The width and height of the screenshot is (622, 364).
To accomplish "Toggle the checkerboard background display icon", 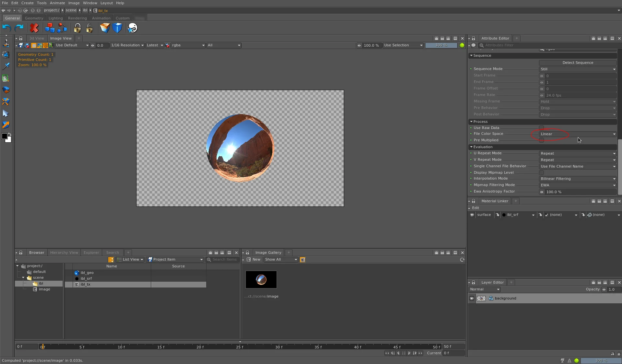I will 33,45.
